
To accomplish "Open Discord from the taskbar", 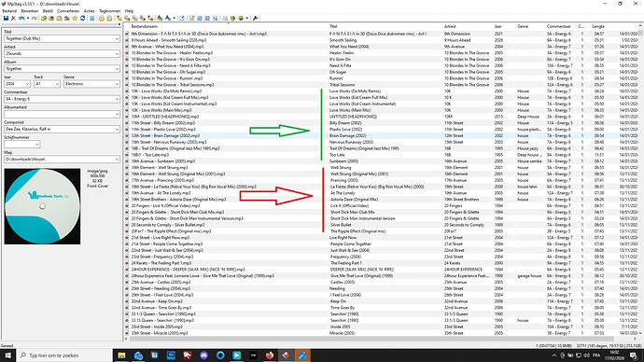I will coord(203,355).
